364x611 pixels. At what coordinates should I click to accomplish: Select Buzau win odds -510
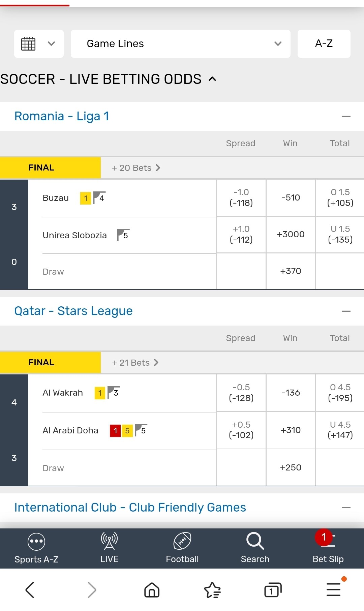point(291,198)
